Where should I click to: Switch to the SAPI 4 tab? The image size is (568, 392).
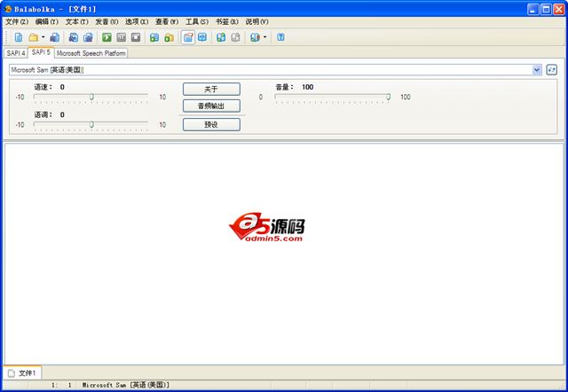pyautogui.click(x=16, y=53)
